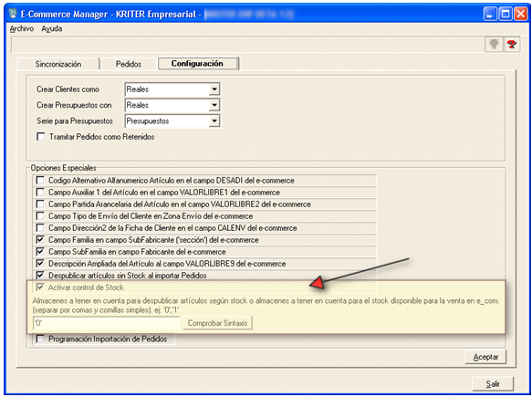Viewport: 532px width, 397px height.
Task: Toggle Activar control de Stock checkbox
Action: coord(40,287)
